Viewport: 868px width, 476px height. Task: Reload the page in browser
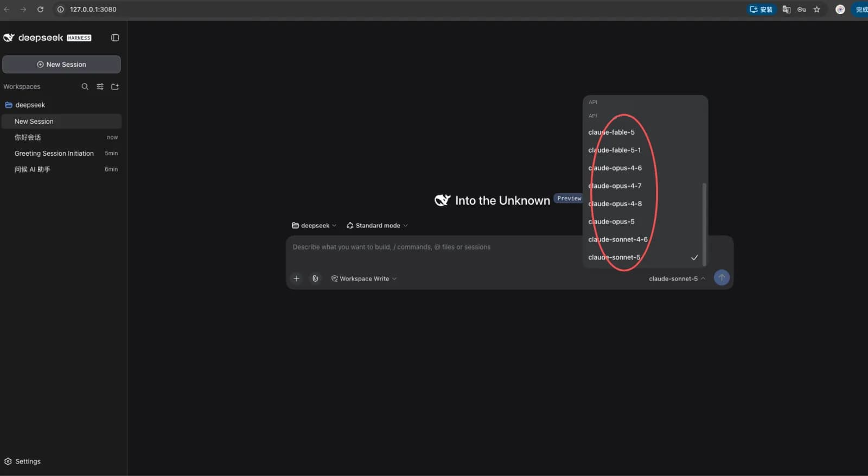pos(40,9)
